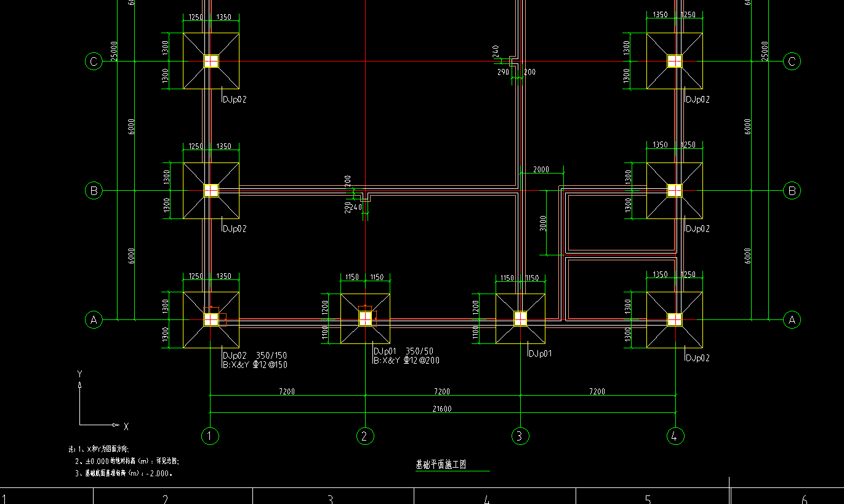The image size is (844, 504).
Task: Click title block zone number 5
Action: 648,499
